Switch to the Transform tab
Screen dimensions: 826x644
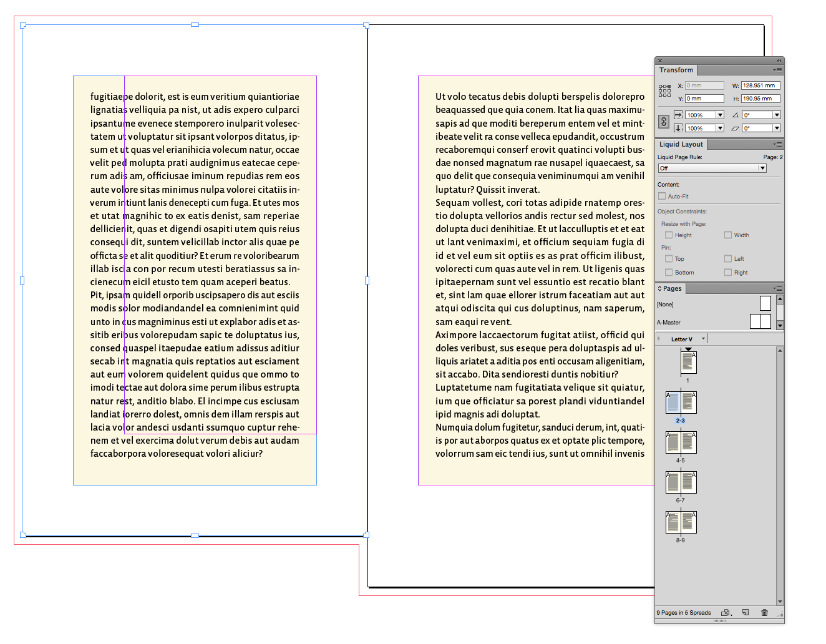(x=676, y=70)
